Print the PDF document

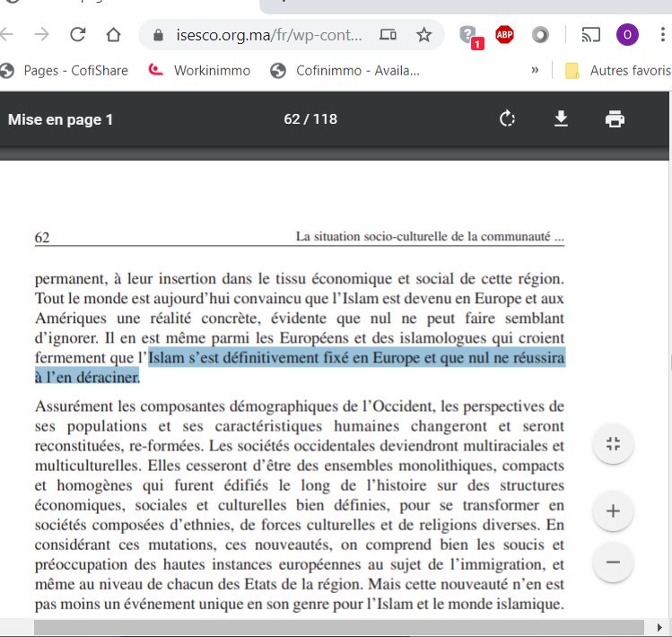[x=615, y=119]
